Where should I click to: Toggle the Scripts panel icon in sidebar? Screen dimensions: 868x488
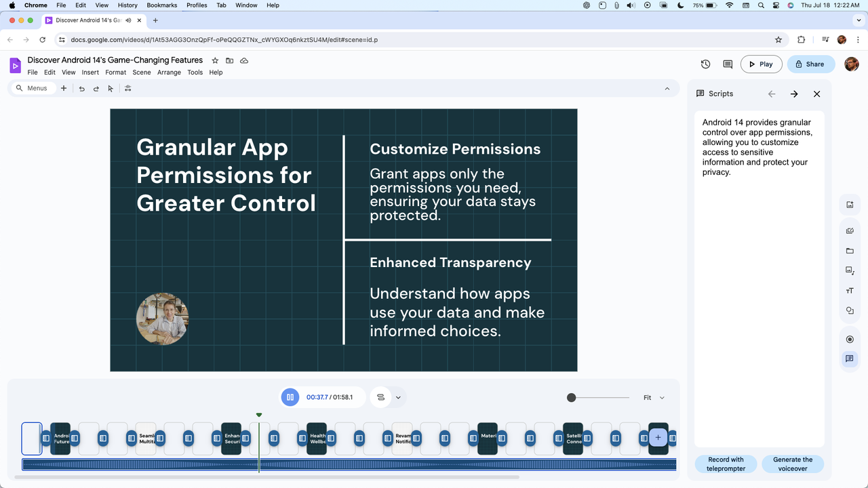coord(850,359)
